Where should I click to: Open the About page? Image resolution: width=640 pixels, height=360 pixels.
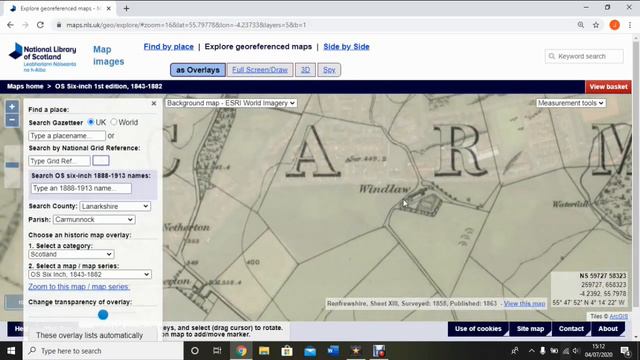click(x=608, y=329)
